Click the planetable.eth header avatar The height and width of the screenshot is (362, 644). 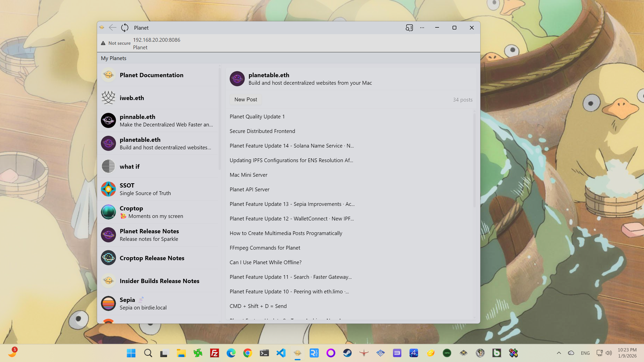pyautogui.click(x=237, y=79)
